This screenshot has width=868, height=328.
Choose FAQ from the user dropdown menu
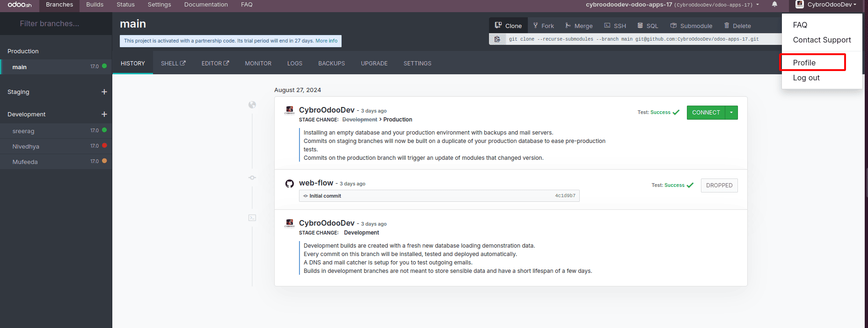tap(800, 25)
